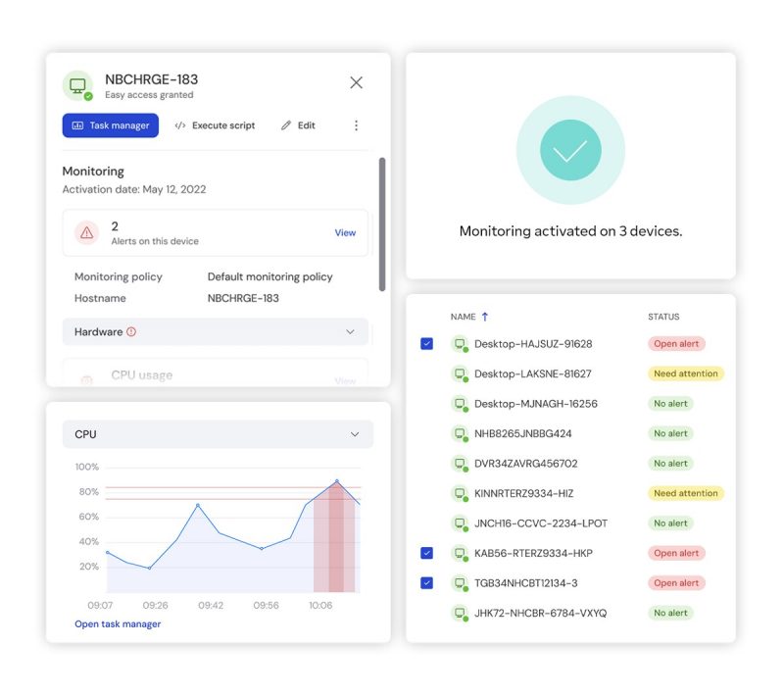
Task: View the 2 alerts on this device
Action: [345, 233]
